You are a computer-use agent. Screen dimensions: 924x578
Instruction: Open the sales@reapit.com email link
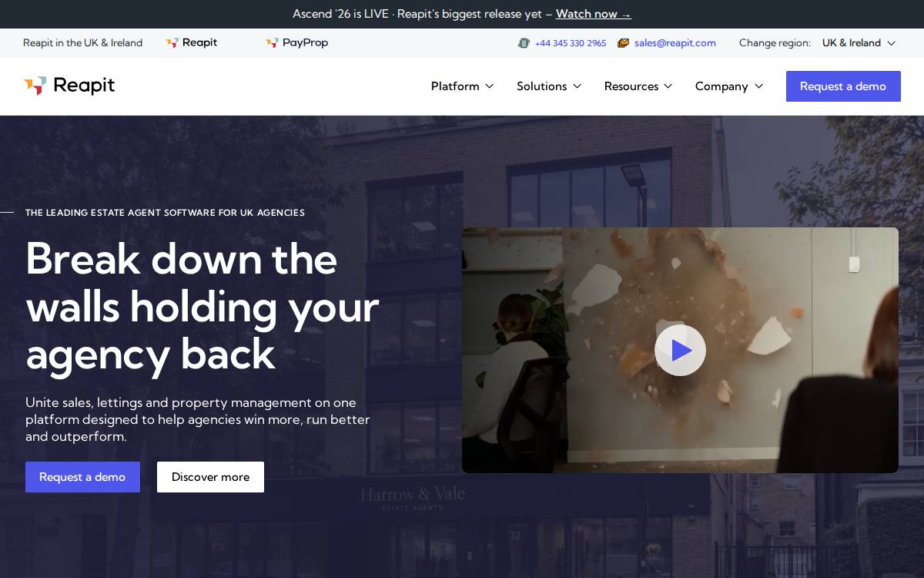click(675, 43)
